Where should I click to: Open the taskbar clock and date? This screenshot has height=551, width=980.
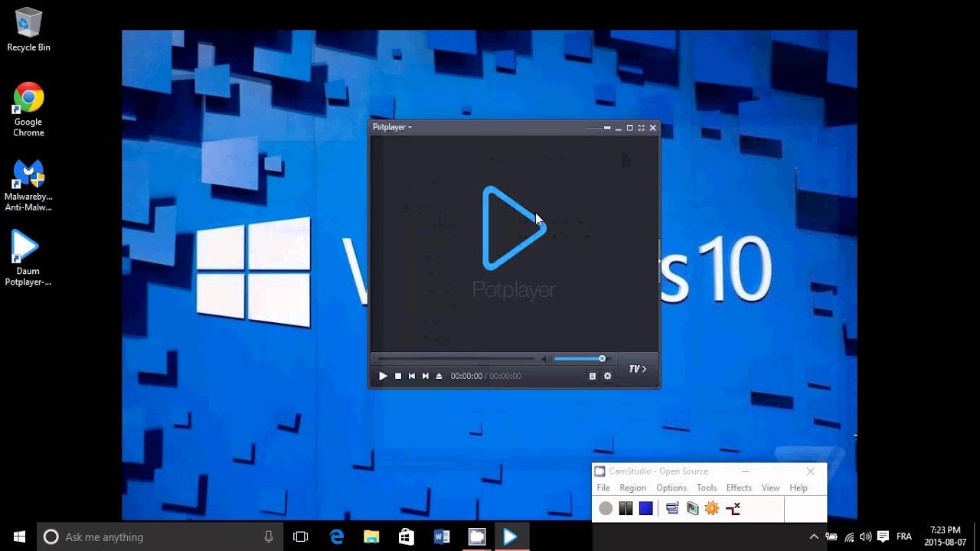point(945,536)
